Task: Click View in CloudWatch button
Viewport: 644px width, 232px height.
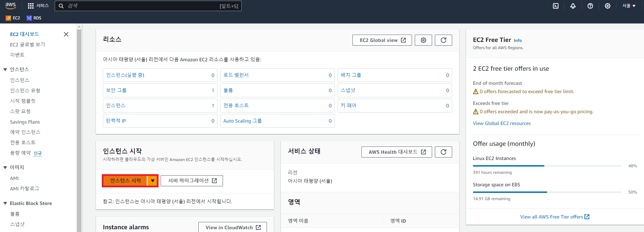Action: click(x=233, y=227)
